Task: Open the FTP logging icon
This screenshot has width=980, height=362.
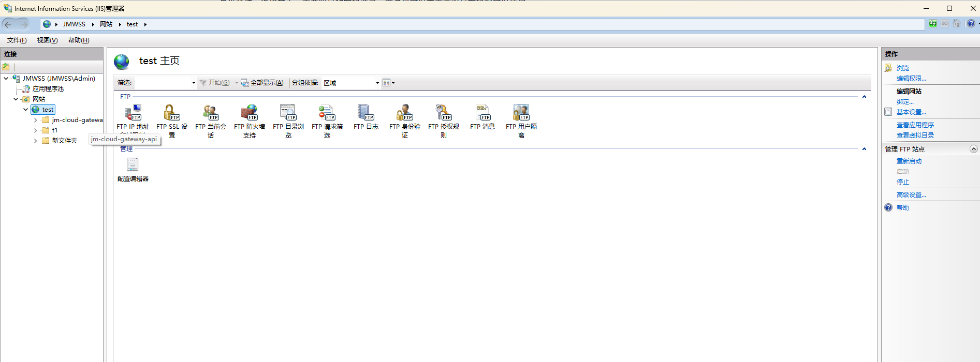Action: [365, 113]
